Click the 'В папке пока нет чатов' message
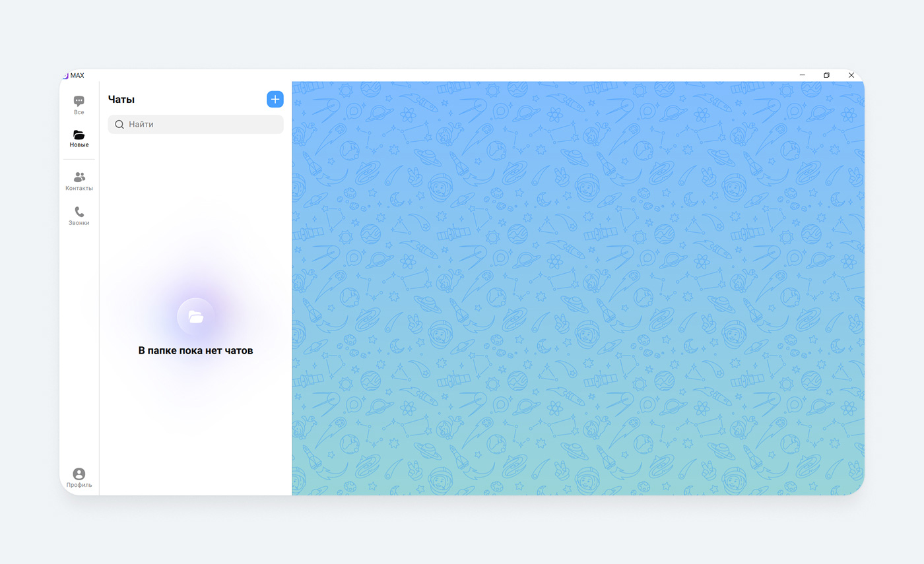The image size is (924, 564). click(x=195, y=351)
